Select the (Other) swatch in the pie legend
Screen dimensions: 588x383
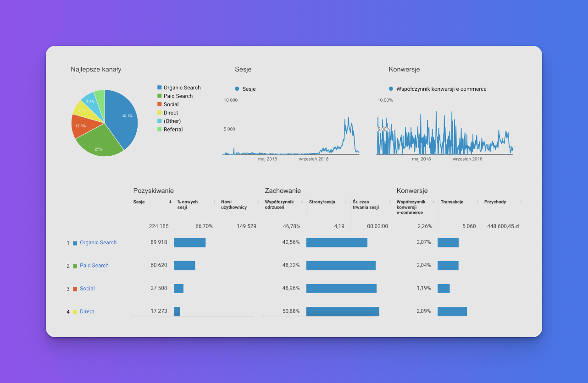click(x=159, y=121)
